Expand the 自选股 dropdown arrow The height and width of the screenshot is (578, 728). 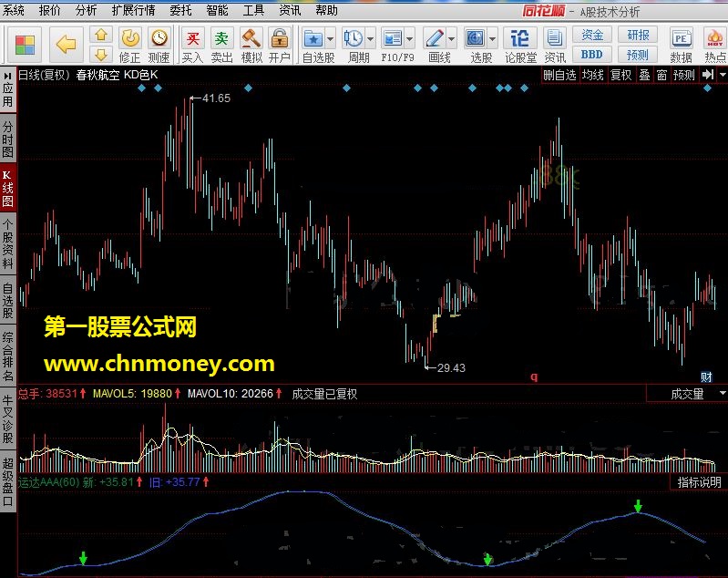pos(330,39)
